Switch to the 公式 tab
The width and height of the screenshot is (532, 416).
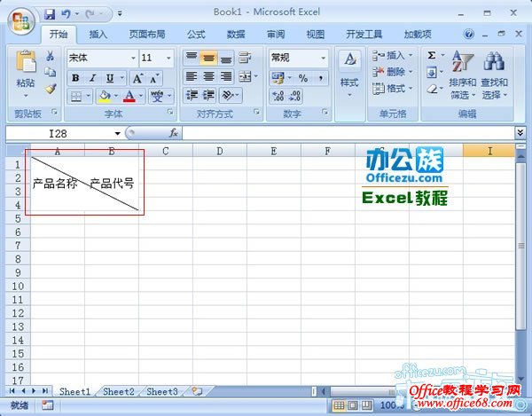(196, 35)
